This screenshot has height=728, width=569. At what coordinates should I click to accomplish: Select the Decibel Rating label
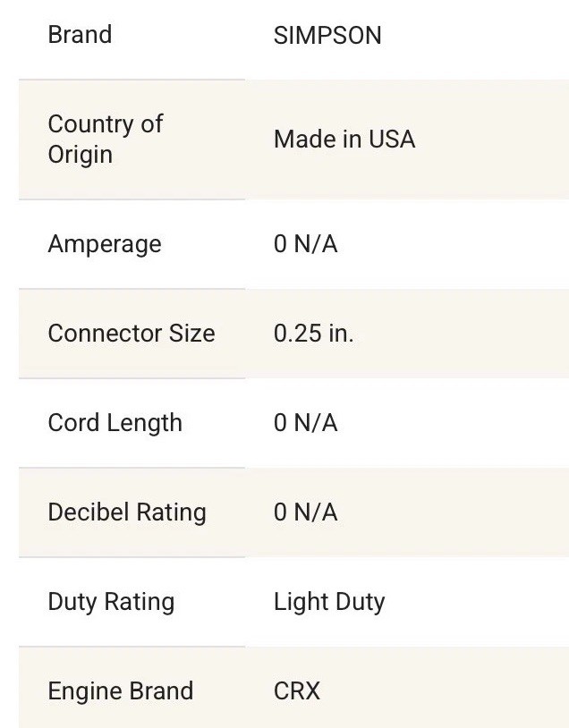pos(127,512)
